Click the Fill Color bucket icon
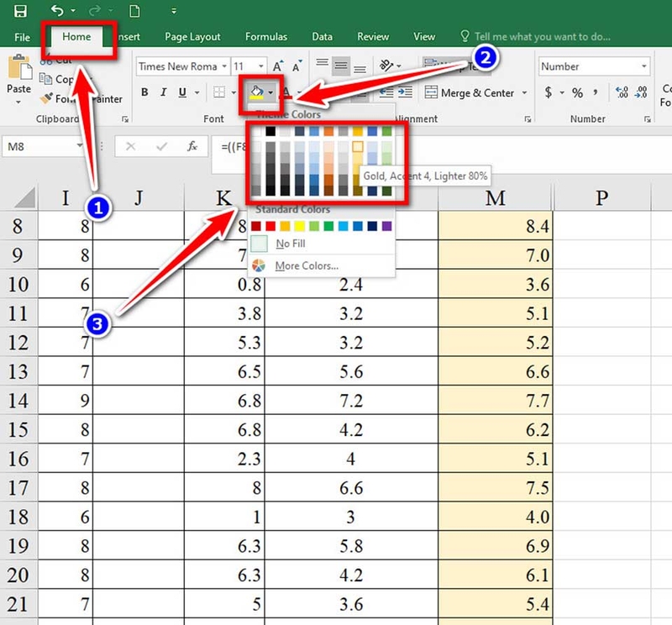The image size is (672, 625). [x=259, y=92]
